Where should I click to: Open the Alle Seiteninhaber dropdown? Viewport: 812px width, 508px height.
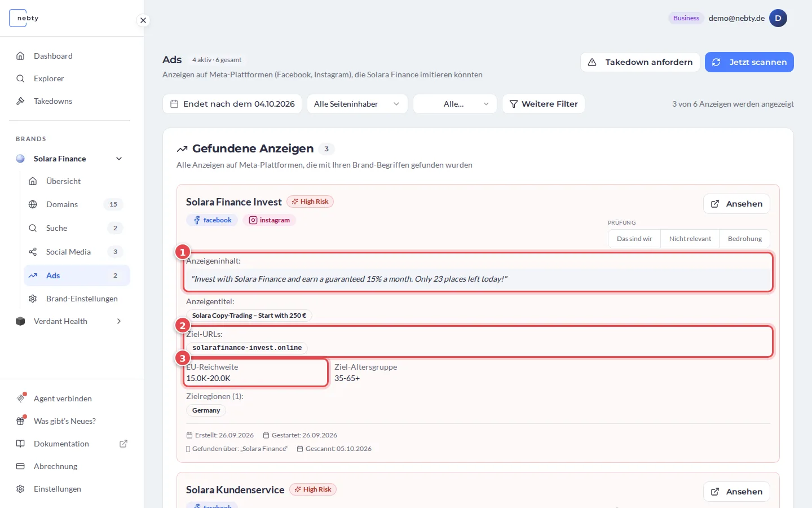[358, 104]
